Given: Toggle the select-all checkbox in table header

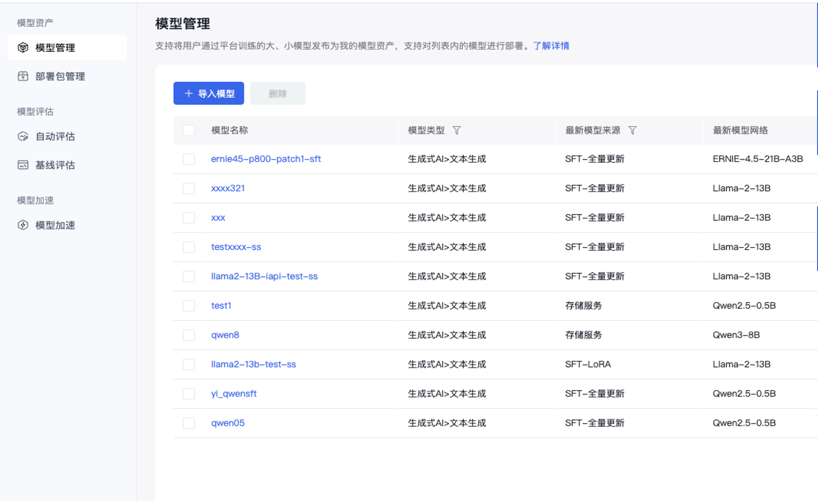Looking at the screenshot, I should [x=189, y=130].
